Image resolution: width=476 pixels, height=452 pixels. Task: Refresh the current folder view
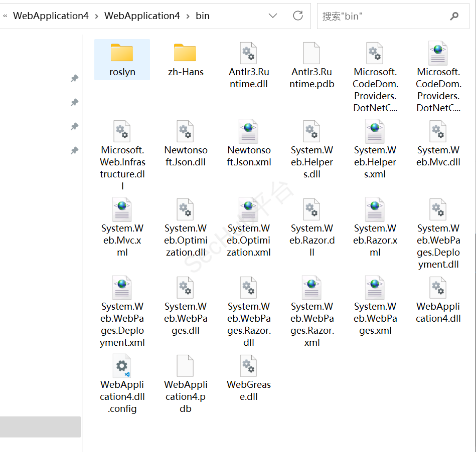tap(298, 16)
